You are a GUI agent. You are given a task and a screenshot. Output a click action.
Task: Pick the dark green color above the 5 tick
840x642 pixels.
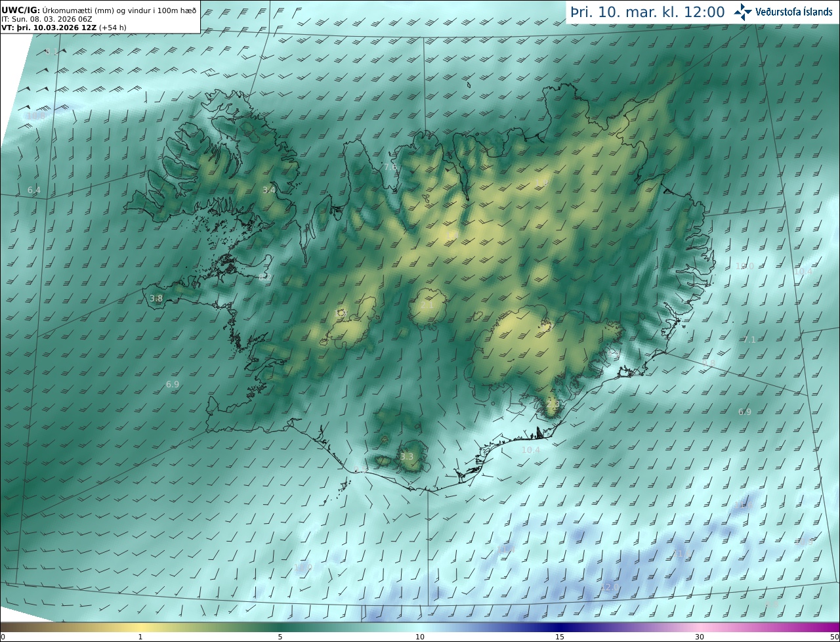tap(280, 627)
